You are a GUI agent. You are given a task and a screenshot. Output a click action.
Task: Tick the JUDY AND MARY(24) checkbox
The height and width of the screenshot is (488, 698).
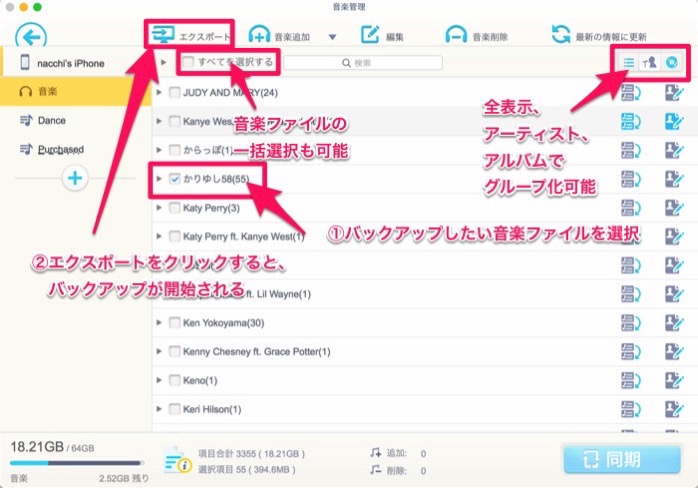coord(175,93)
